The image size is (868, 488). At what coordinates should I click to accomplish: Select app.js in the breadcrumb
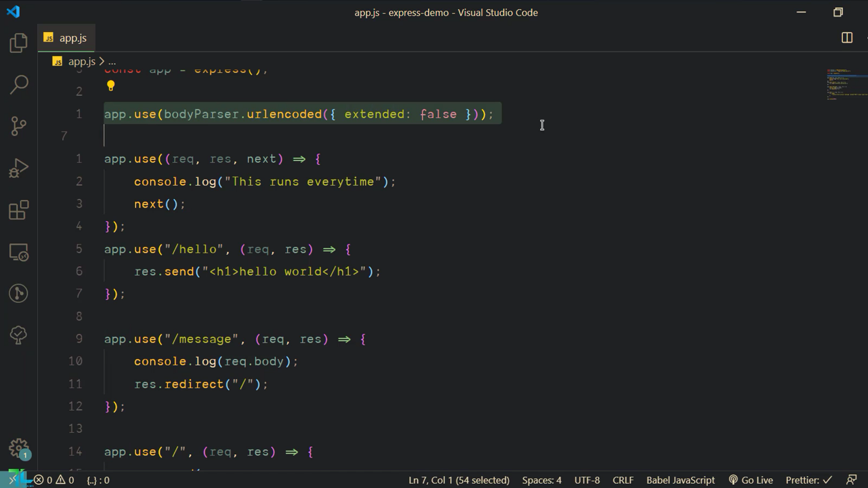pos(81,61)
